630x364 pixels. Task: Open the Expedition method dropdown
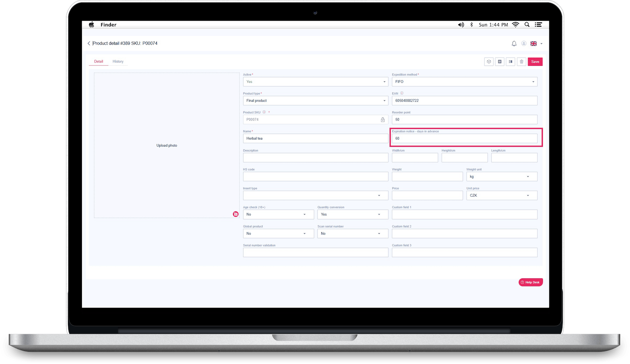click(x=464, y=82)
